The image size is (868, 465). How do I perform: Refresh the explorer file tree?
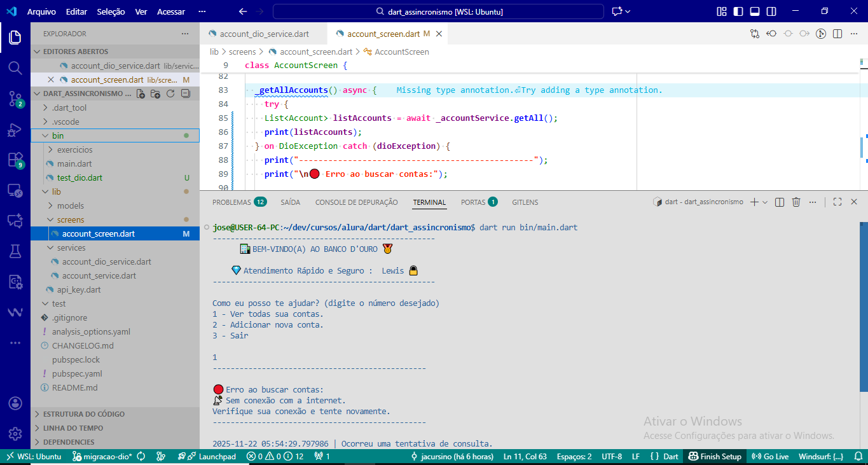point(170,94)
